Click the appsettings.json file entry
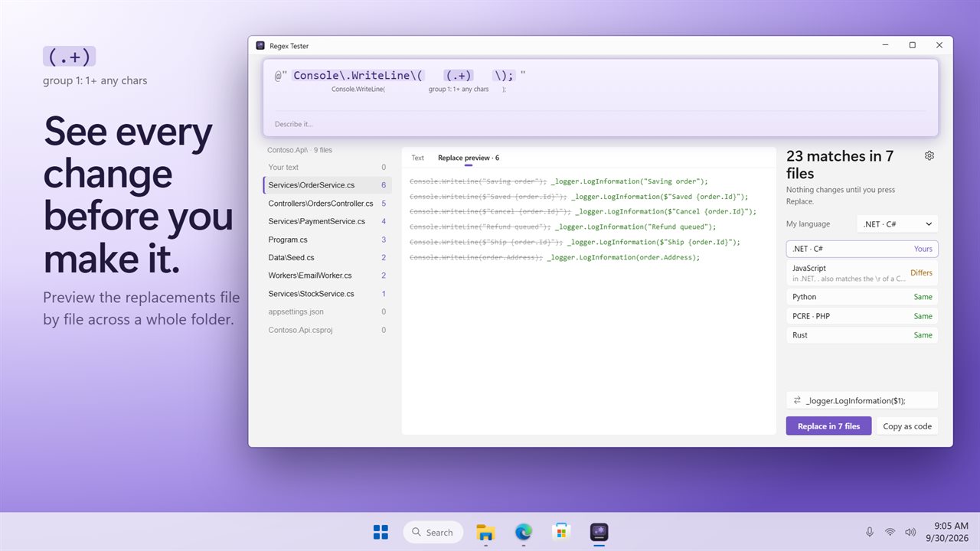 coord(327,311)
